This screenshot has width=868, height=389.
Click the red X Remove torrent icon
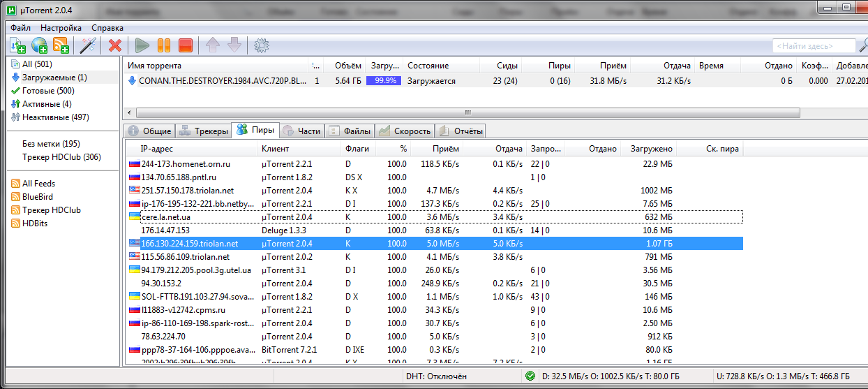(x=115, y=45)
